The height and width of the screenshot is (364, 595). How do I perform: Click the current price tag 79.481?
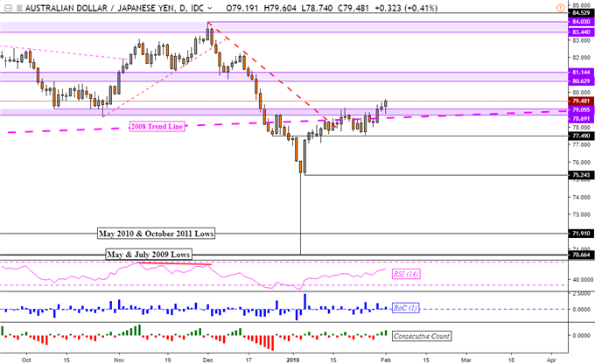pos(581,101)
